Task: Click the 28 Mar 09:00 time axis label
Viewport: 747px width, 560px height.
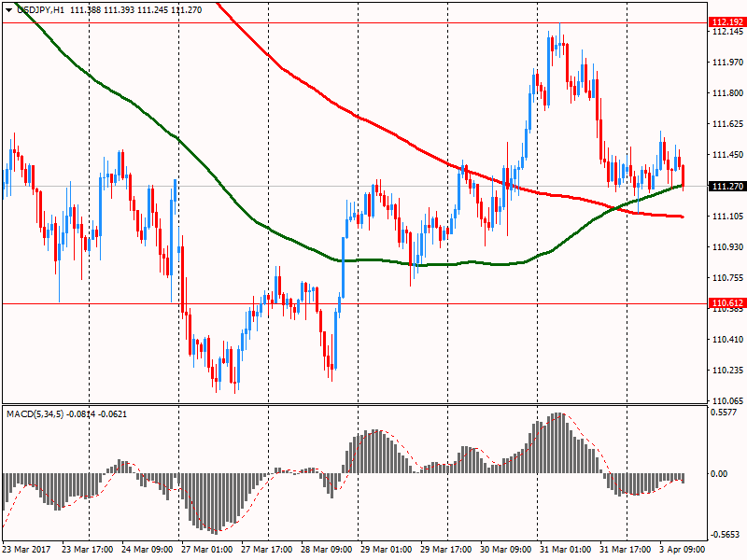Action: [x=326, y=550]
